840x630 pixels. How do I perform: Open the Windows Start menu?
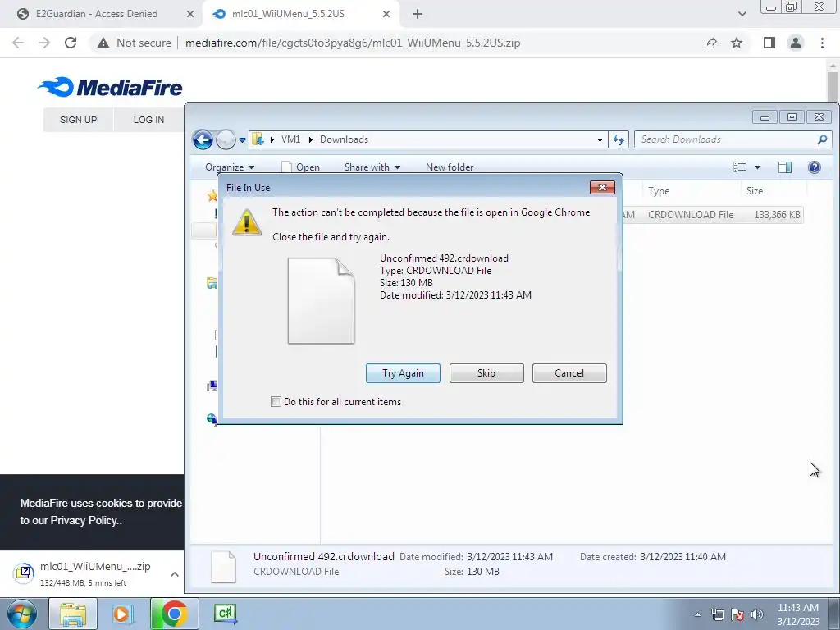[x=22, y=614]
